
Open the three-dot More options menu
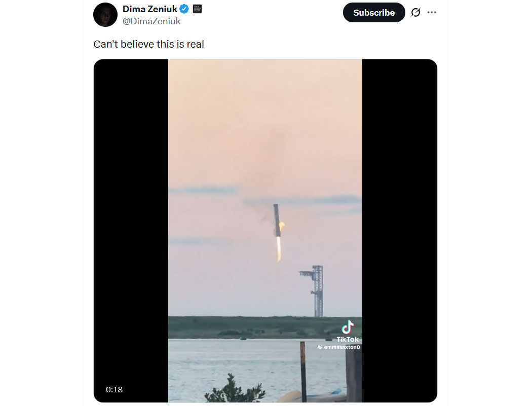[x=432, y=13]
